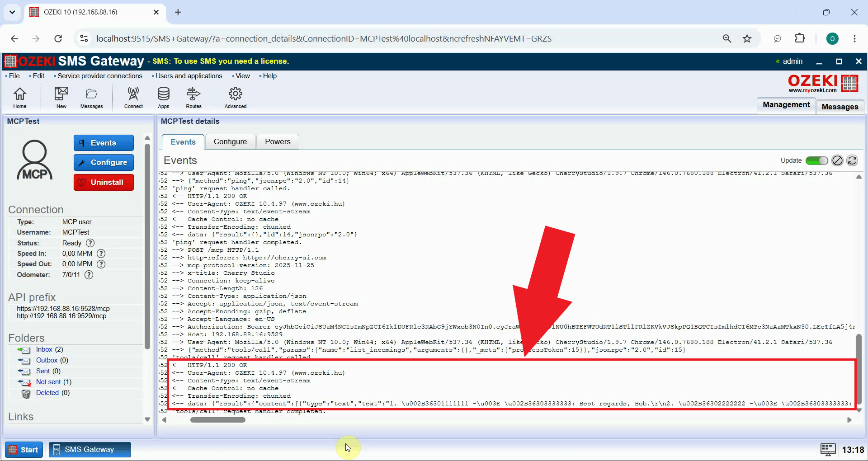Click the MCP user avatar icon
The width and height of the screenshot is (868, 461).
pyautogui.click(x=35, y=160)
